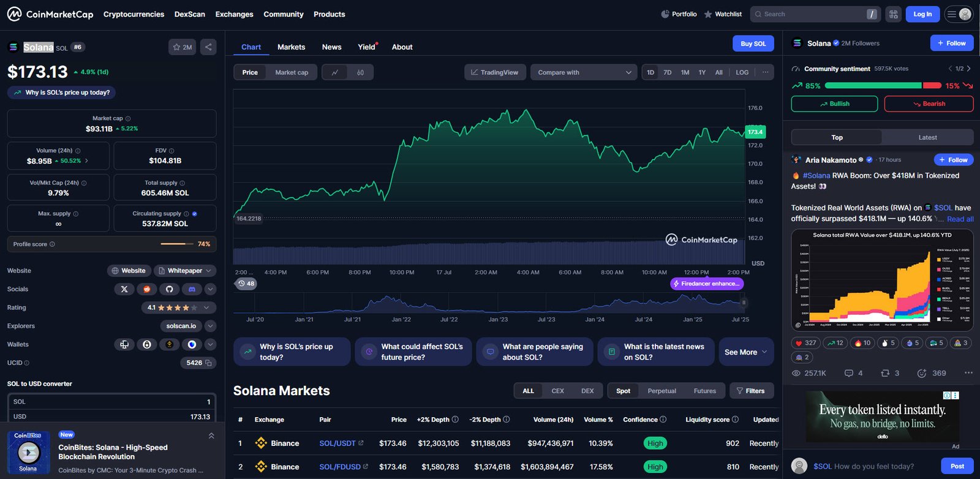Filter markets by CEX
Viewport: 980px width, 479px height.
point(557,391)
